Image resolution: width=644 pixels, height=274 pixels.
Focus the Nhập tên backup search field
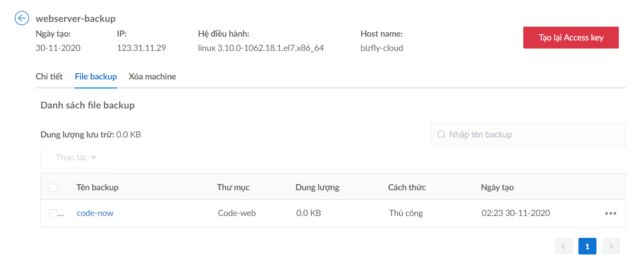pyautogui.click(x=528, y=135)
